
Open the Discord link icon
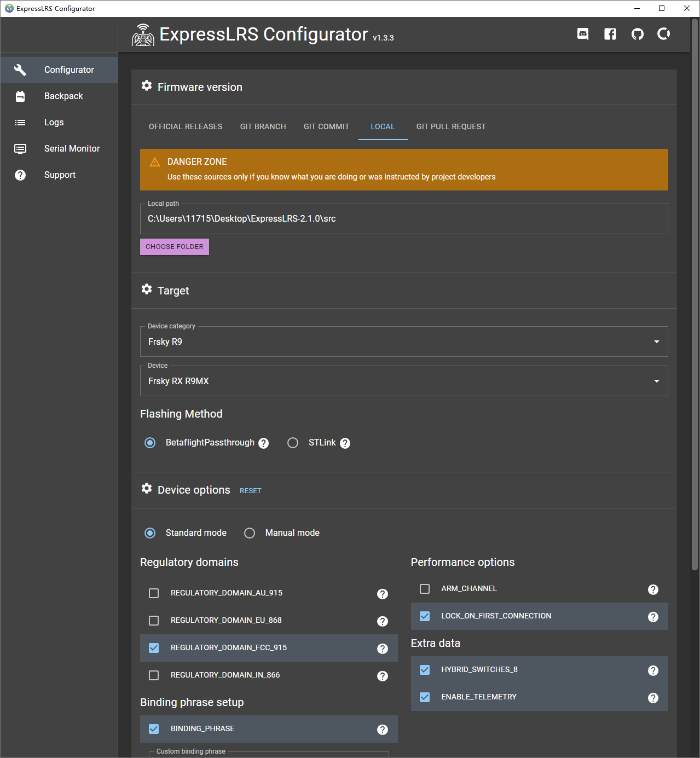583,34
